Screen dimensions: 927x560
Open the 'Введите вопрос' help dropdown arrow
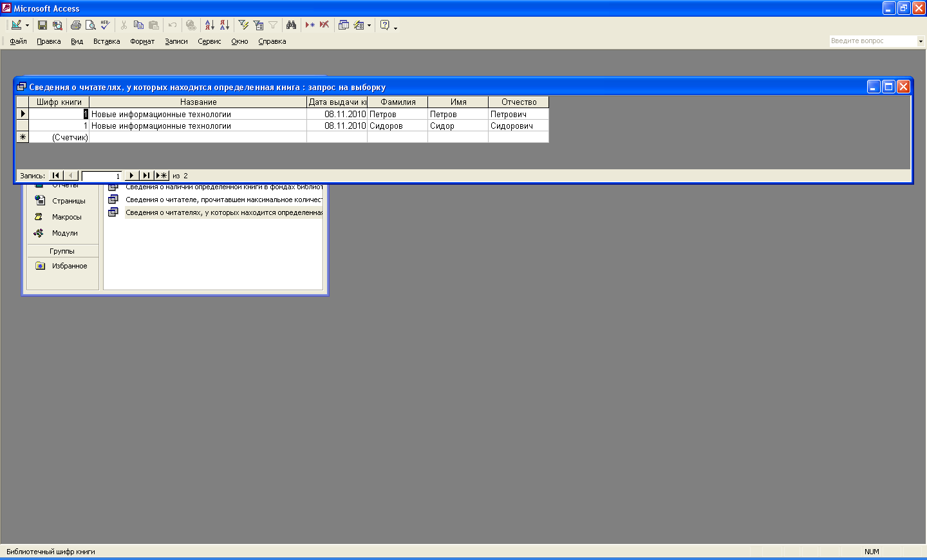(x=921, y=41)
